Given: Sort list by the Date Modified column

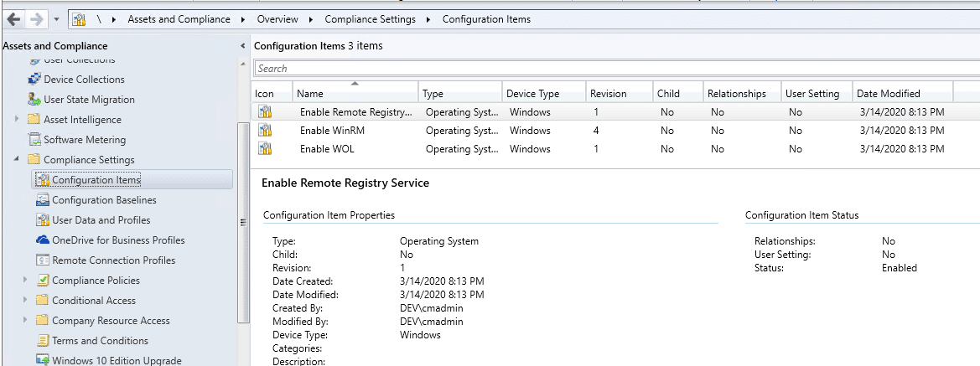Looking at the screenshot, I should [x=888, y=94].
